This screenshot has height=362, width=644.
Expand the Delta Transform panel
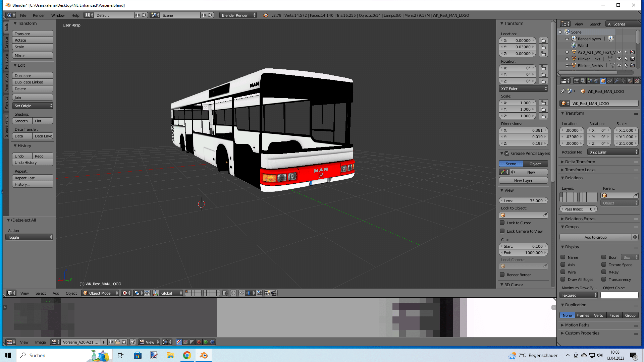tap(580, 162)
